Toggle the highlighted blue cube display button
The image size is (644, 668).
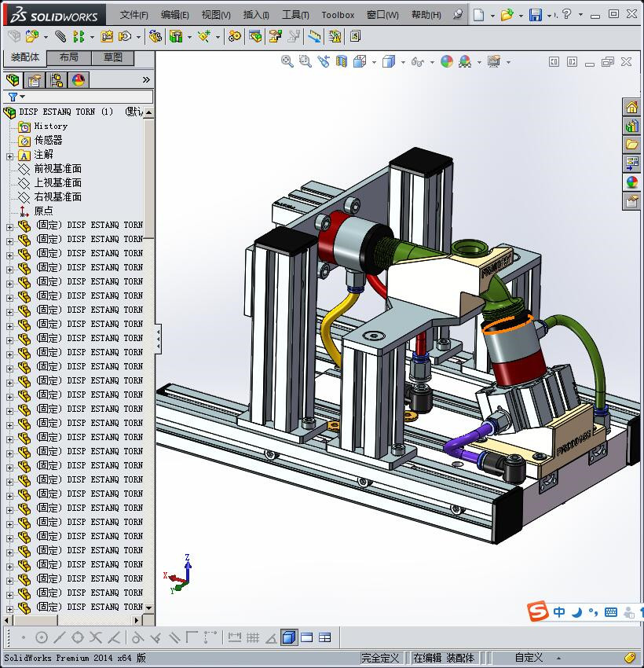click(289, 638)
